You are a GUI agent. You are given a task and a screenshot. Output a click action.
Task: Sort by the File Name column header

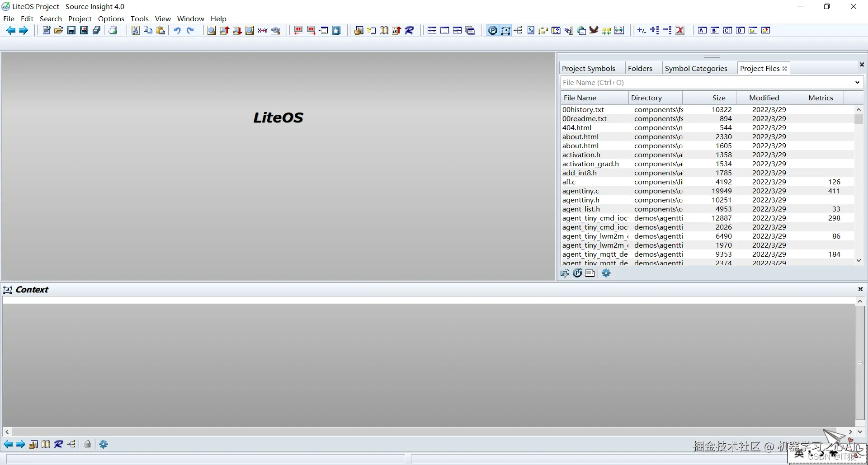point(594,98)
